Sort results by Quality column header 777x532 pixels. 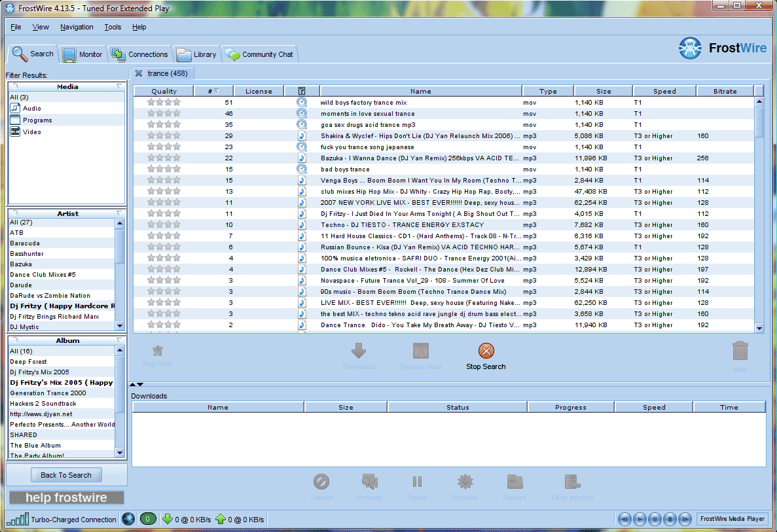pos(164,91)
